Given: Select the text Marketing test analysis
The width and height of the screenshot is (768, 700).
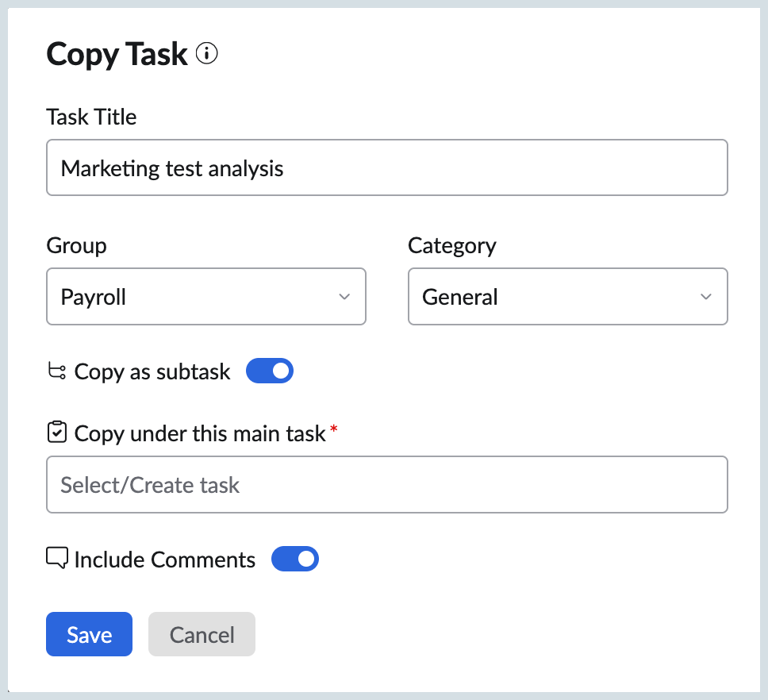Looking at the screenshot, I should point(171,167).
